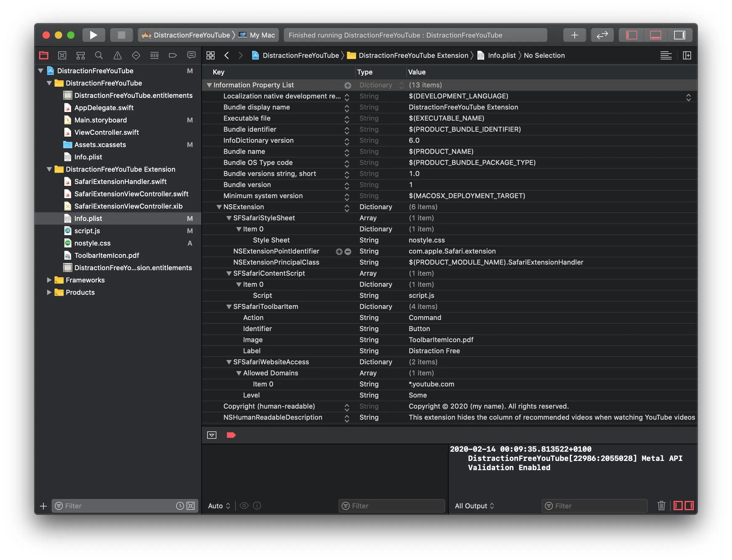Collapse the NSExtension dictionary row

tap(219, 207)
